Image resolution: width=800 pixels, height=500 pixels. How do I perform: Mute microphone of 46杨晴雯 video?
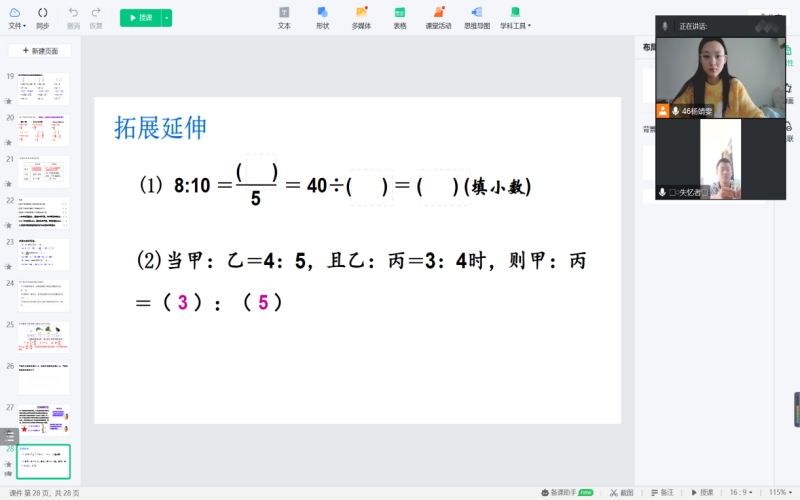pyautogui.click(x=676, y=111)
